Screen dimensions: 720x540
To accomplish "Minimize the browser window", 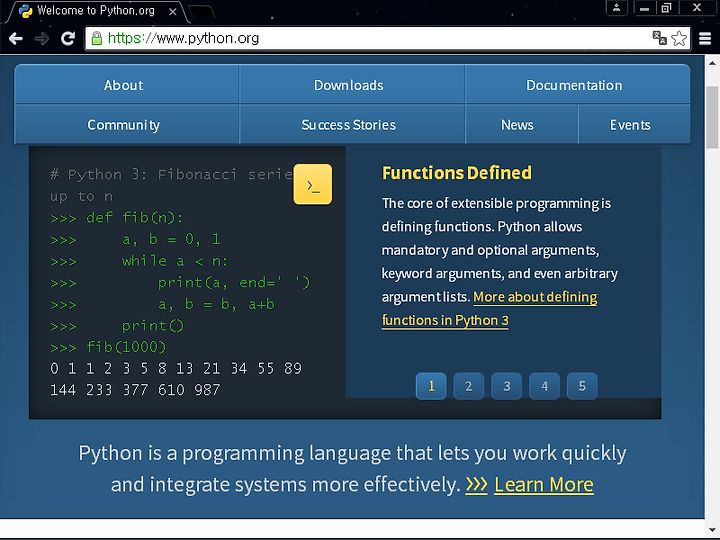I will click(645, 8).
